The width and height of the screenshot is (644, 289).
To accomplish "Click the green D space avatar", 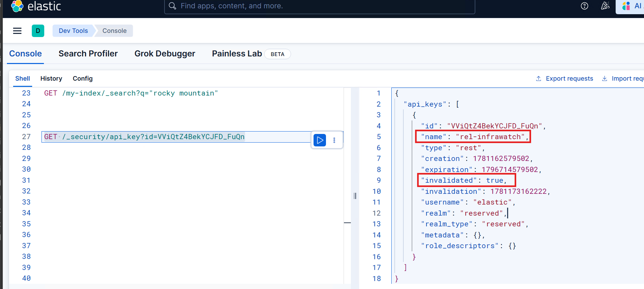I will pyautogui.click(x=38, y=31).
